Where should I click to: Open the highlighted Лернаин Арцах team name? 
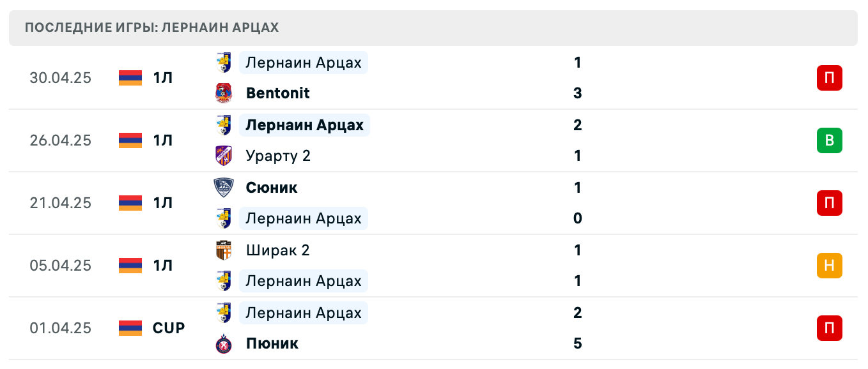click(x=304, y=124)
